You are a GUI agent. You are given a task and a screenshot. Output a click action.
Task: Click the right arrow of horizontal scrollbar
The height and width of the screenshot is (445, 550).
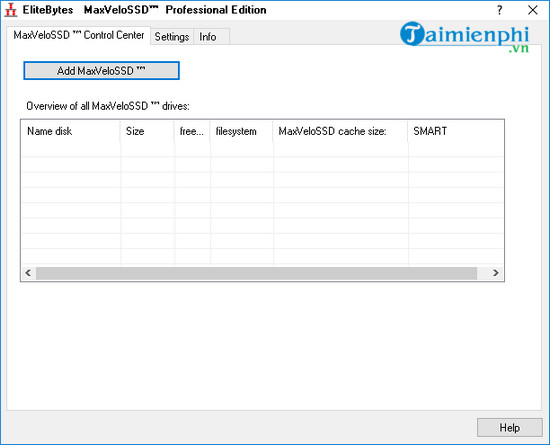tap(495, 273)
